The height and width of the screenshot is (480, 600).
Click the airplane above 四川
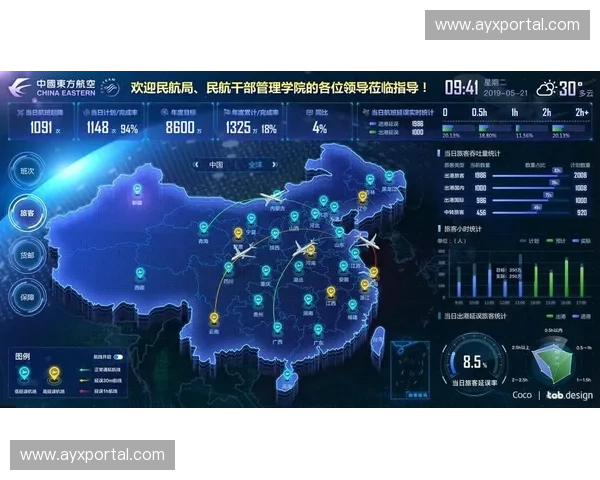[x=243, y=252]
